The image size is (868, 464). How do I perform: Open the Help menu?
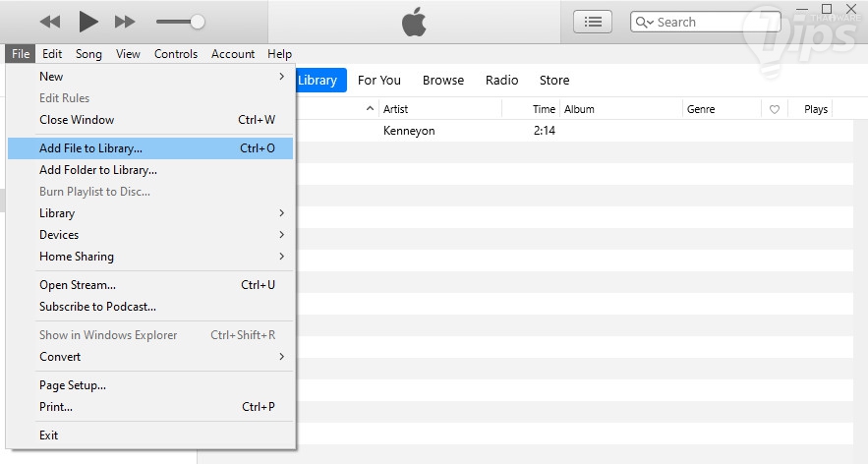(x=279, y=54)
